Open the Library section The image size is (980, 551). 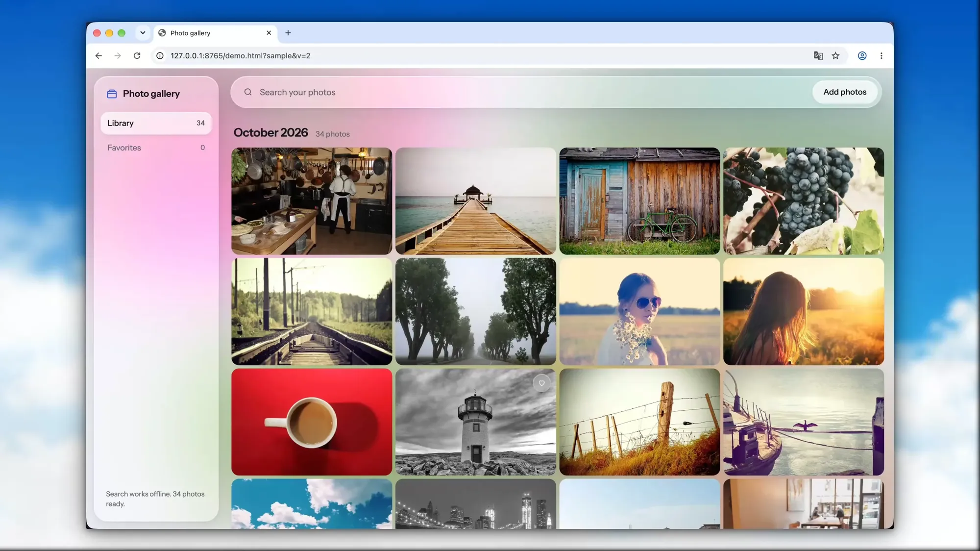(x=156, y=123)
